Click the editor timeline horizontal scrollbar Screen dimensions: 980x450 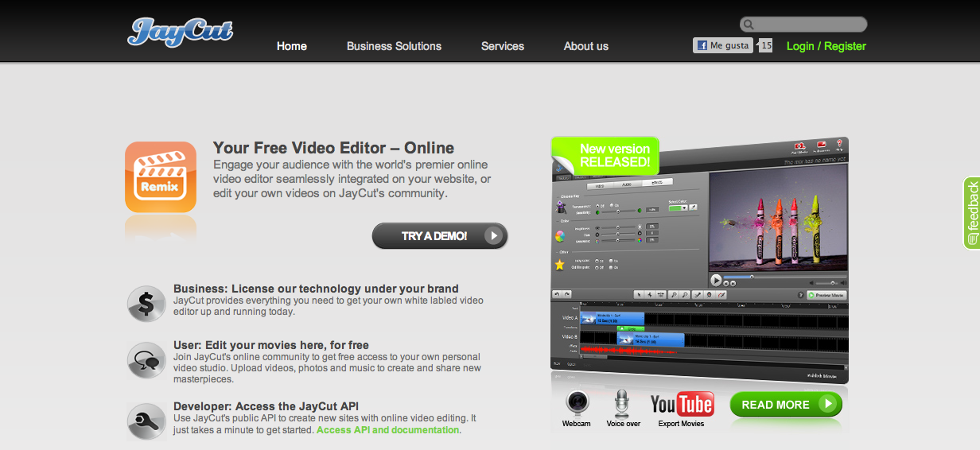[x=594, y=357]
